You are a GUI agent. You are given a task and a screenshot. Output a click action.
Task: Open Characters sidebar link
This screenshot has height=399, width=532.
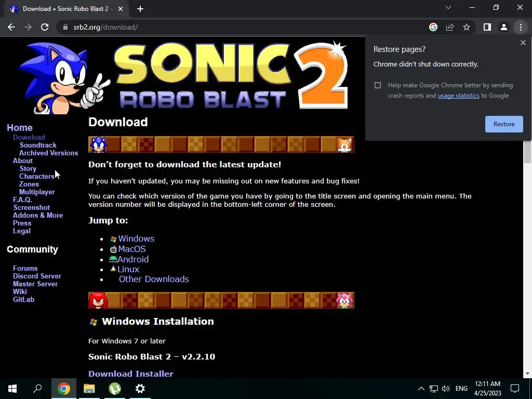[37, 177]
